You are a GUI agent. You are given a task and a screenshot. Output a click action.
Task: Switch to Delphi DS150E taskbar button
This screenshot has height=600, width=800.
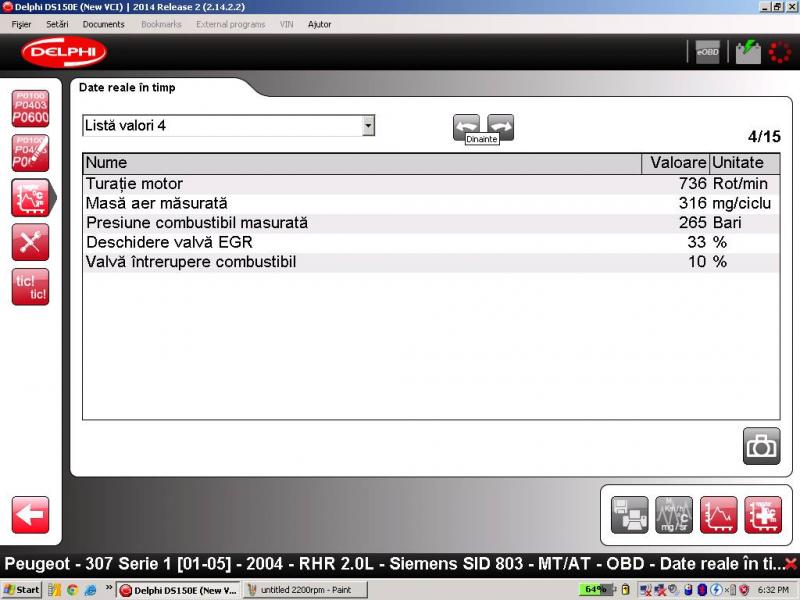point(178,590)
